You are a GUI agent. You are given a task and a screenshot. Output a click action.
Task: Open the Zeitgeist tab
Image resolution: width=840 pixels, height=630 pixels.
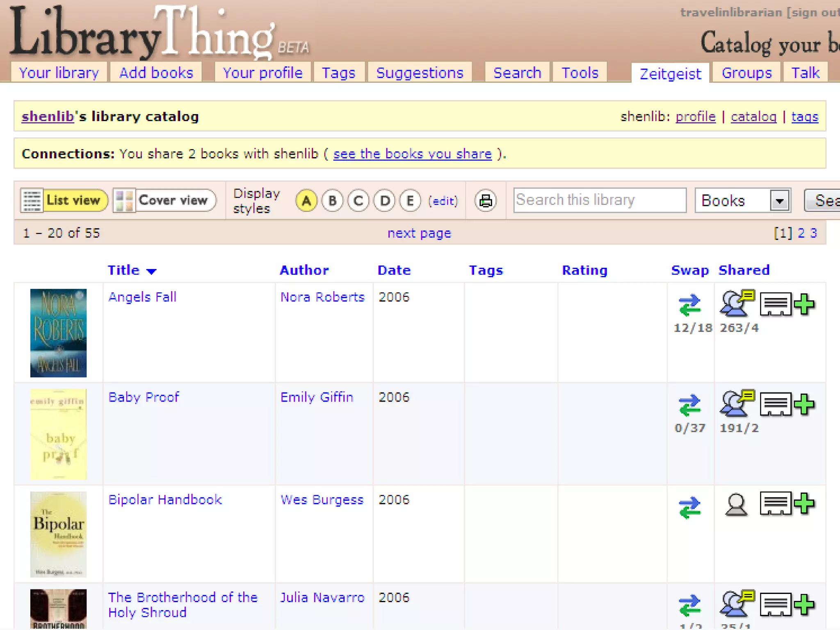coord(670,74)
